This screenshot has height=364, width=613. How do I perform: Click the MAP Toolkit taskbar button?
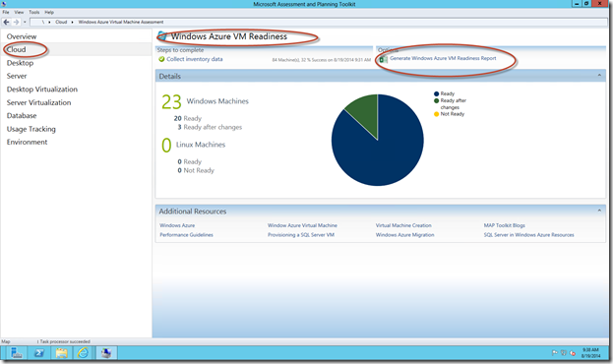tap(106, 353)
